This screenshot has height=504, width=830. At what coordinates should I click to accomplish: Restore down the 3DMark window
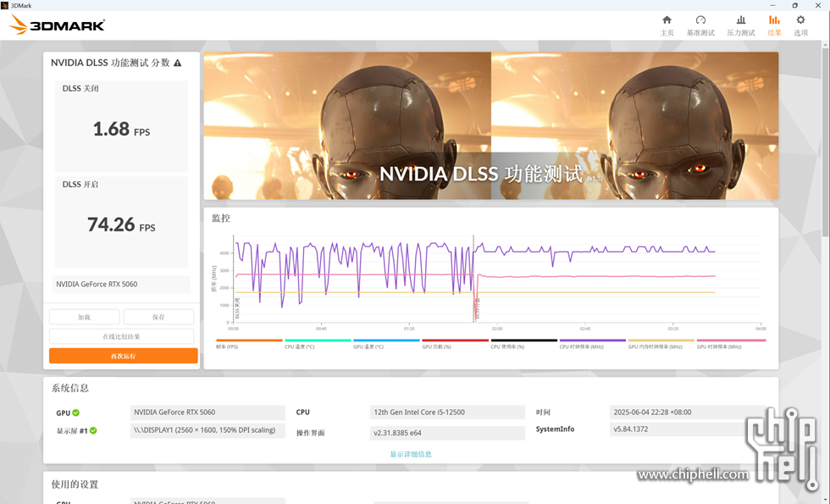pyautogui.click(x=794, y=5)
